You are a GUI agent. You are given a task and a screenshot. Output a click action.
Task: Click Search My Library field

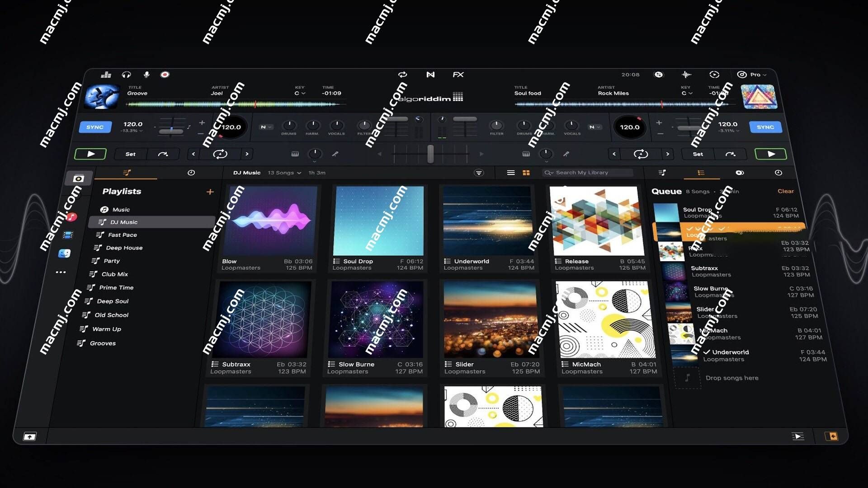click(588, 173)
